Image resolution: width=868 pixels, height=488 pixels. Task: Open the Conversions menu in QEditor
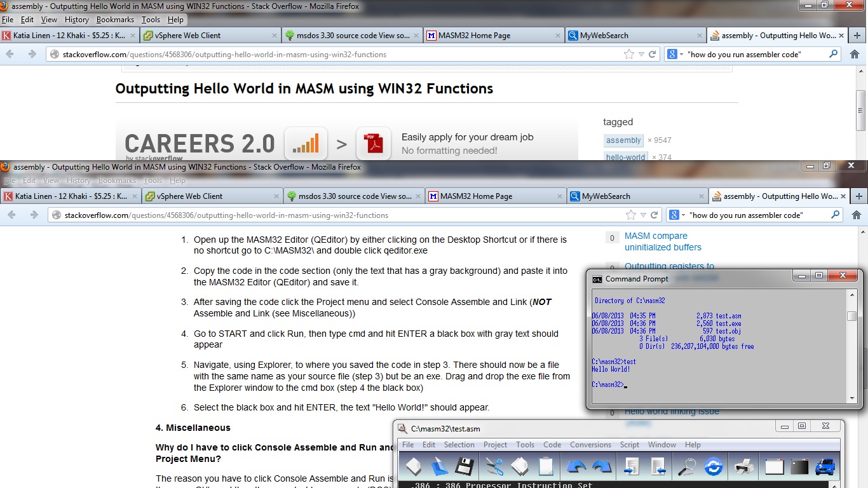[x=590, y=445]
